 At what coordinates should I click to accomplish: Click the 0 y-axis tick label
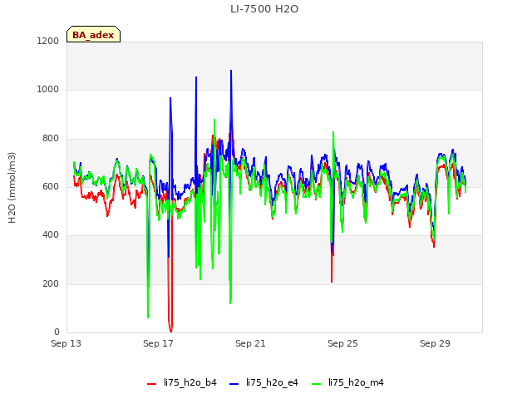(57, 332)
